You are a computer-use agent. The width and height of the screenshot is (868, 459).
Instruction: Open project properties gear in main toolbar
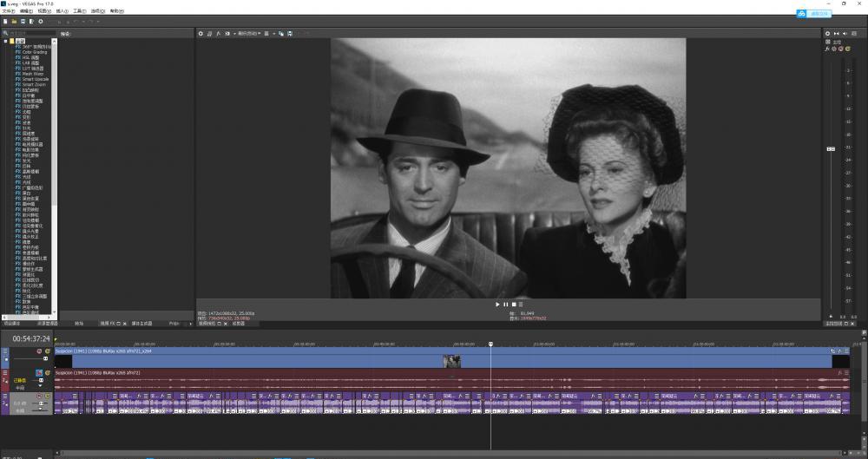41,22
